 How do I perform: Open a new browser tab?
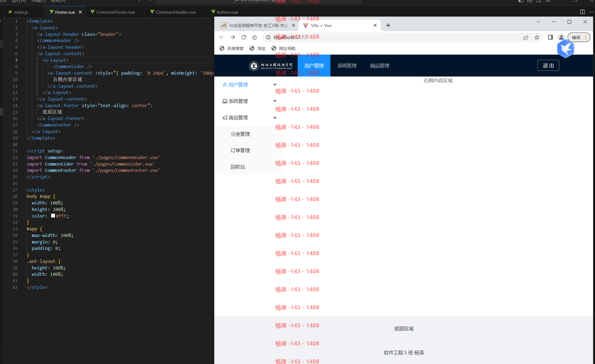388,25
